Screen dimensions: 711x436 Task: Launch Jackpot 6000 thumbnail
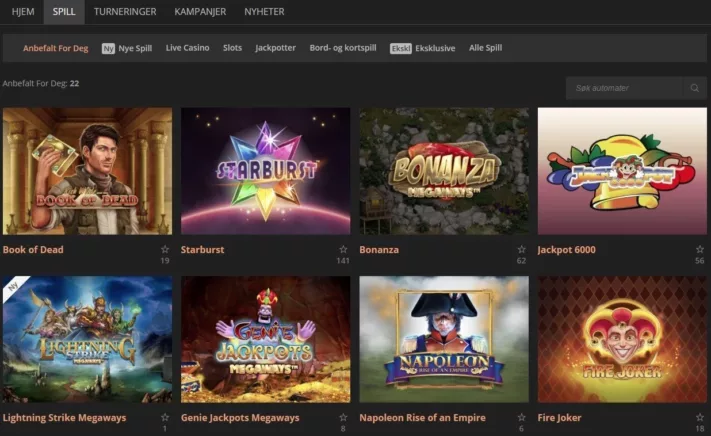pos(622,171)
